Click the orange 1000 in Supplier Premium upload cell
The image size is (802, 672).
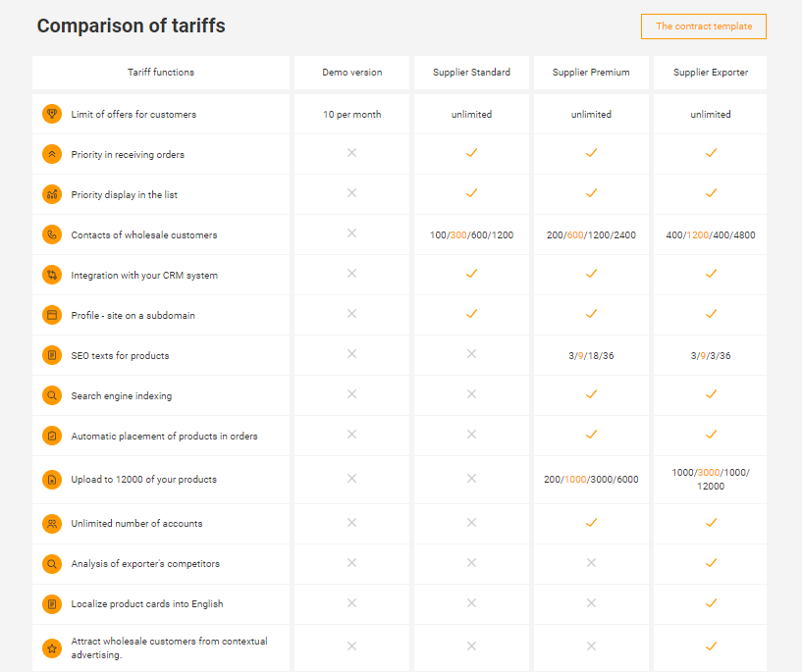coord(575,480)
